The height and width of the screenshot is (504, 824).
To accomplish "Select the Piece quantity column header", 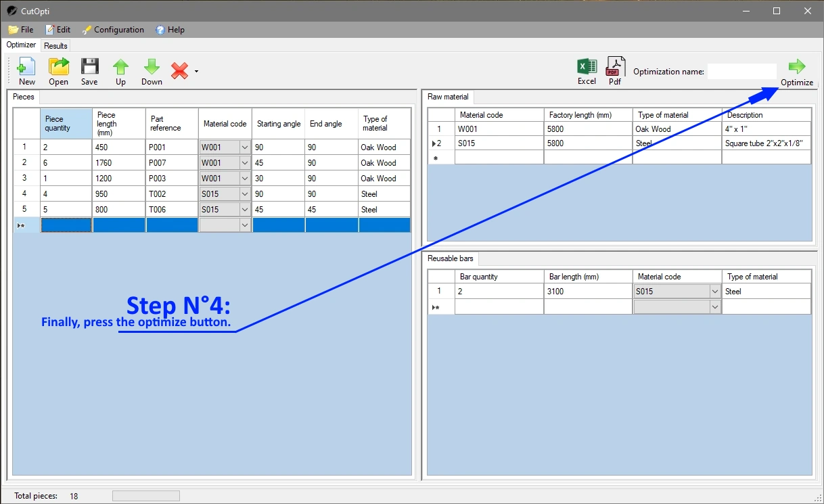I will [66, 124].
